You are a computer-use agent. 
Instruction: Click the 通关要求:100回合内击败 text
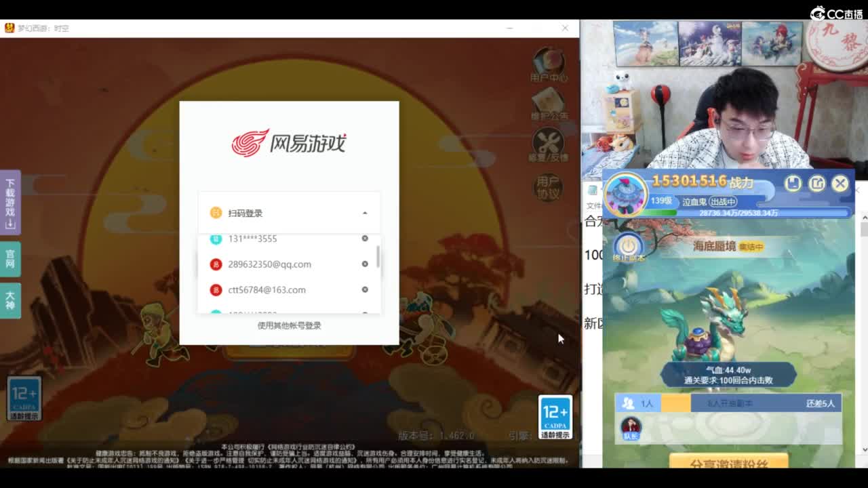pos(728,380)
